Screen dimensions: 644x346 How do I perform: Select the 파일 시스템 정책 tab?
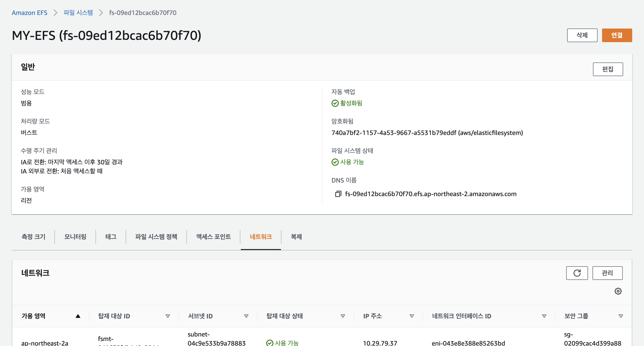click(x=156, y=236)
